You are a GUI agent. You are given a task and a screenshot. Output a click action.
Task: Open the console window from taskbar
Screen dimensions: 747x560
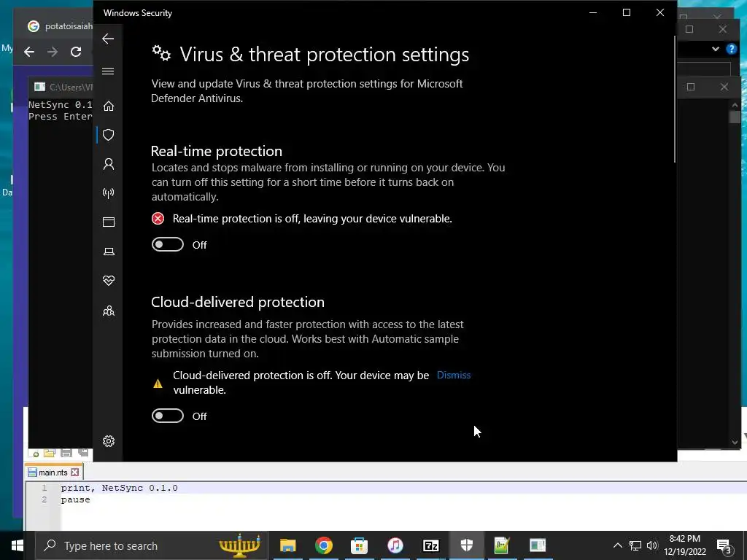click(538, 545)
